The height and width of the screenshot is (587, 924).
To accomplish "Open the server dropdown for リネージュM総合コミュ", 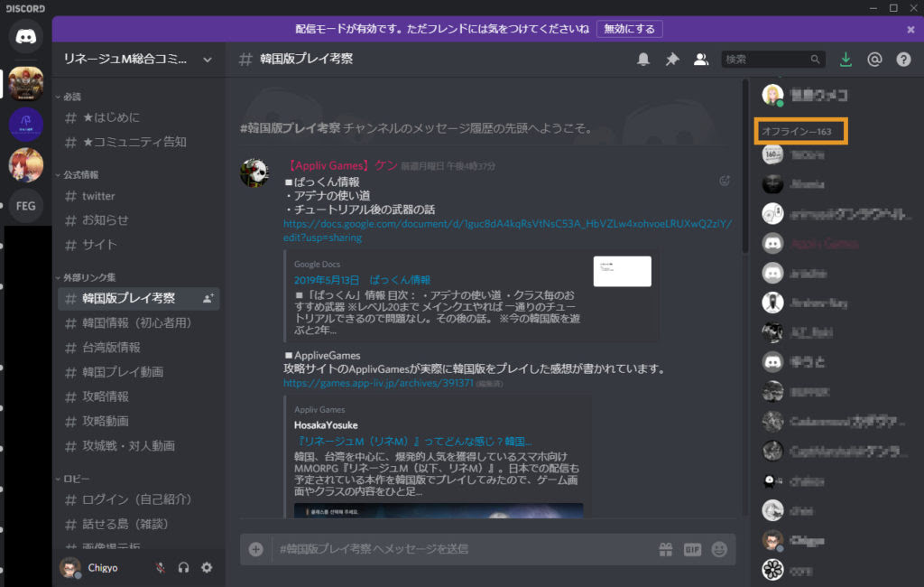I will pos(135,58).
